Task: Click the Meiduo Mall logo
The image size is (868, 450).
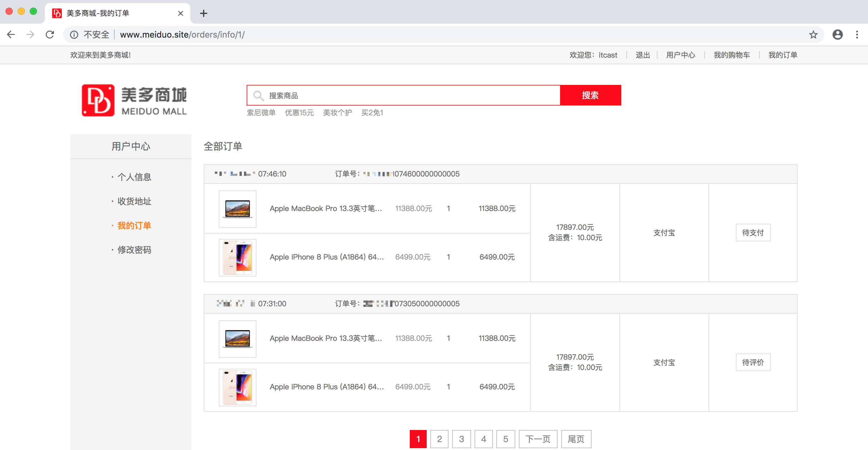Action: coord(134,100)
